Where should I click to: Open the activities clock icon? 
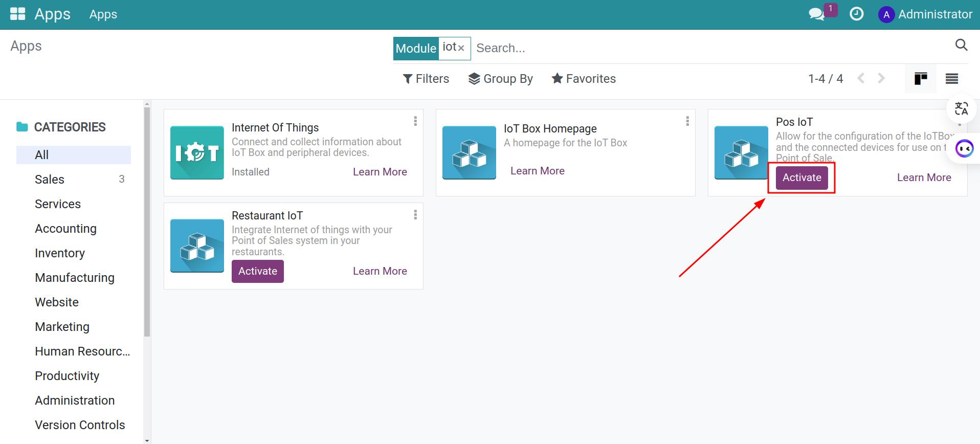(856, 14)
